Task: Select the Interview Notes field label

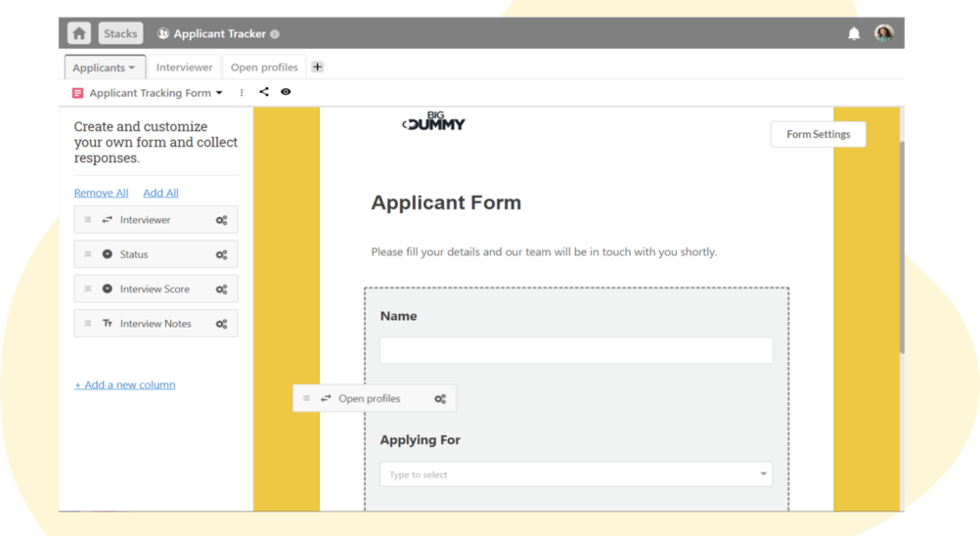Action: [x=156, y=324]
